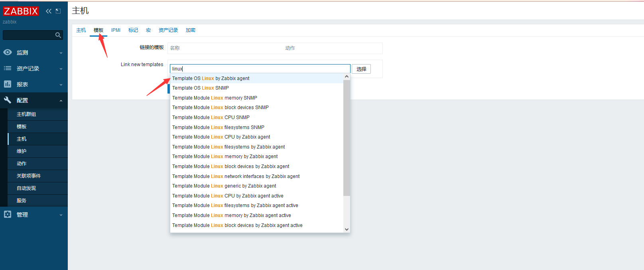Select Template Module Linux memory SNMP
The image size is (644, 270).
point(257,98)
